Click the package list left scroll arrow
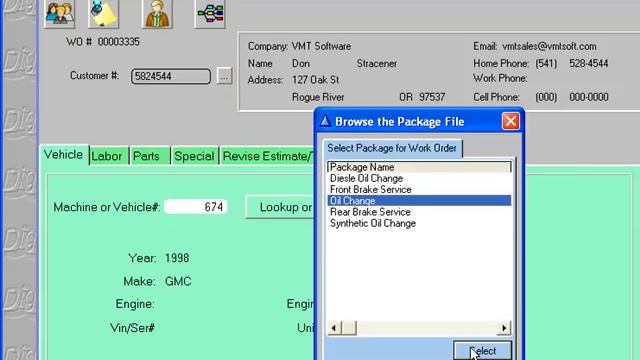This screenshot has height=360, width=640. [x=334, y=328]
